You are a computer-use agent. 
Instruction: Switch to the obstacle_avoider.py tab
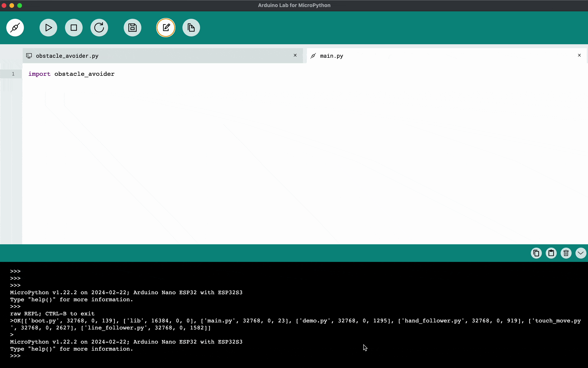(x=67, y=56)
